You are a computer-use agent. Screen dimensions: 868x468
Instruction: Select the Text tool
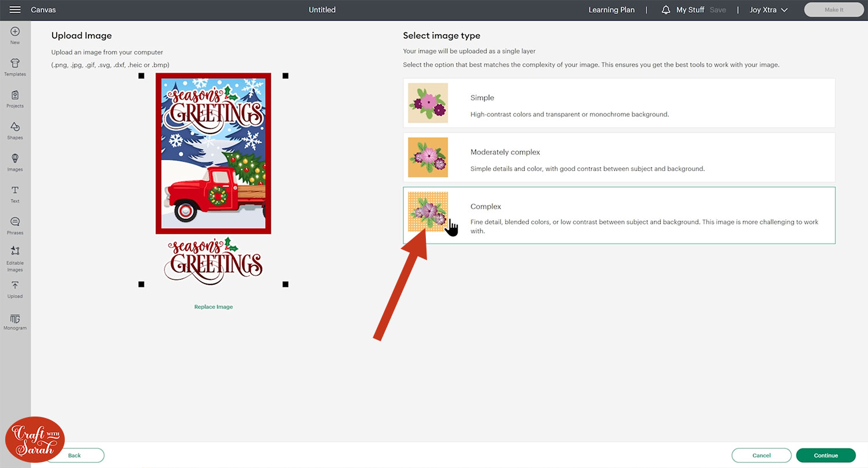coord(15,194)
